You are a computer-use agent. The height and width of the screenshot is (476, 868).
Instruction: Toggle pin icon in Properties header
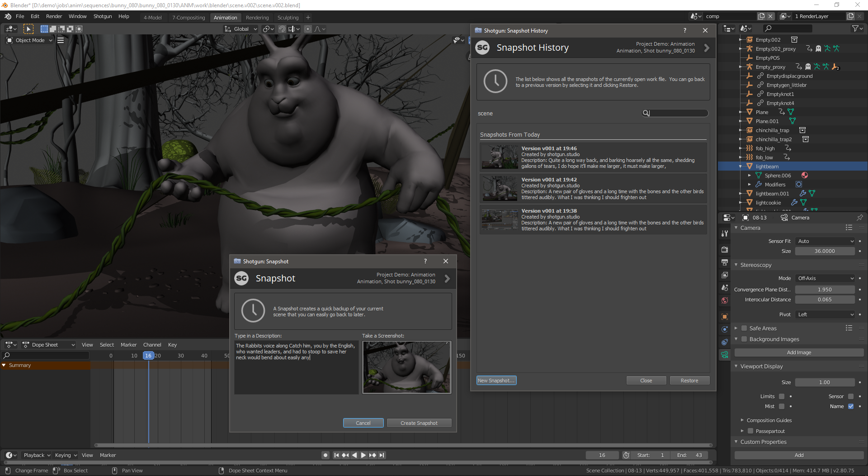(x=859, y=218)
